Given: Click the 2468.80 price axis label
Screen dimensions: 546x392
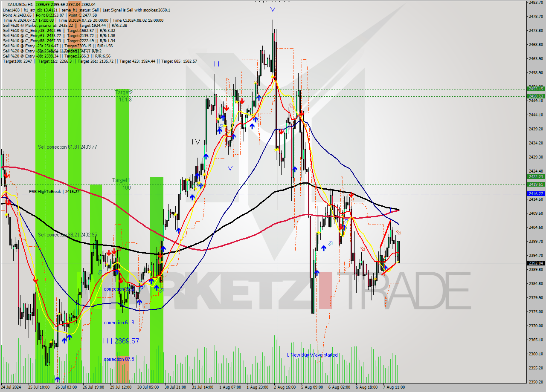Looking at the screenshot, I should pos(536,44).
